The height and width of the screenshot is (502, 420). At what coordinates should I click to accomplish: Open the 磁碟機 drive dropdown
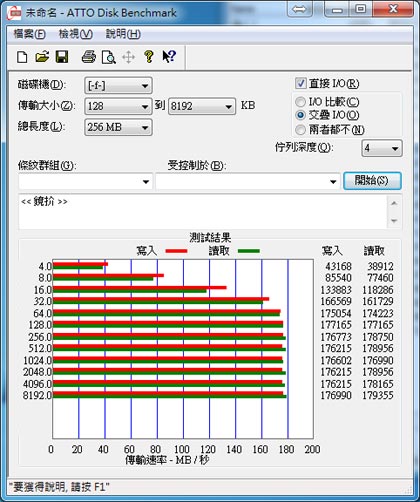pos(118,86)
